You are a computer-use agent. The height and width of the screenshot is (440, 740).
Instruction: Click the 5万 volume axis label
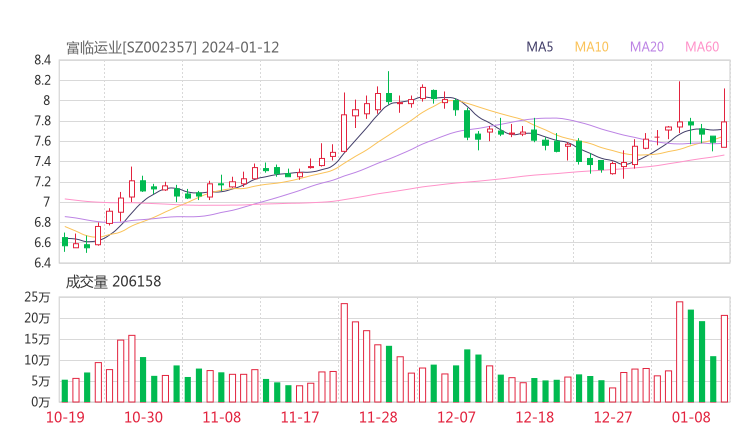tap(41, 381)
